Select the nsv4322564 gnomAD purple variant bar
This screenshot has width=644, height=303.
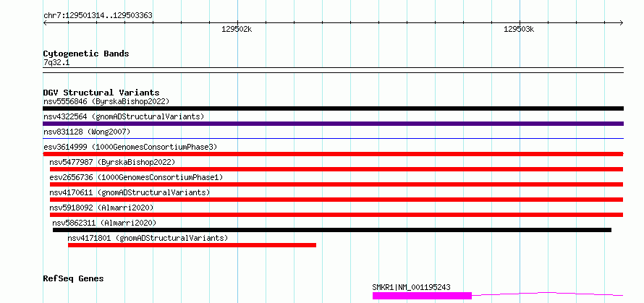(x=333, y=124)
